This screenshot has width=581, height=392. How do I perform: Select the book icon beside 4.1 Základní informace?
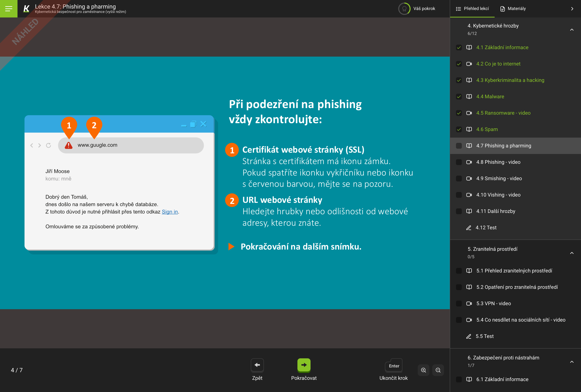click(469, 47)
